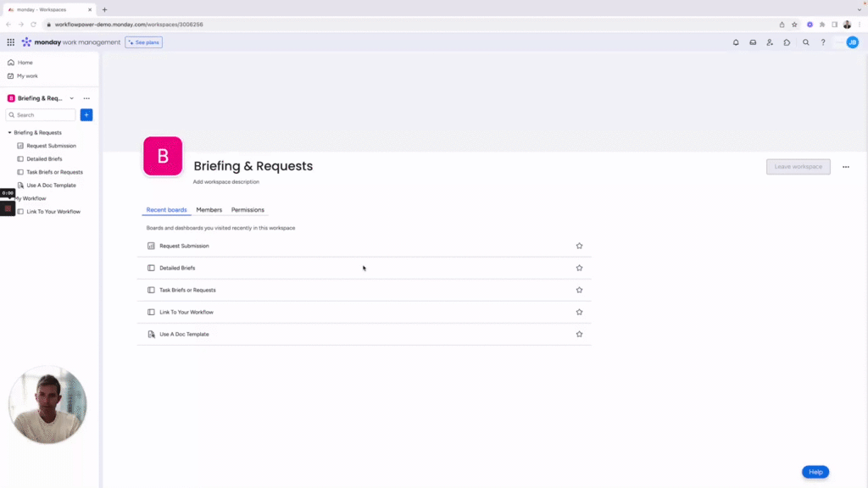Open the JB profile avatar menu
This screenshot has width=868, height=488.
point(853,42)
